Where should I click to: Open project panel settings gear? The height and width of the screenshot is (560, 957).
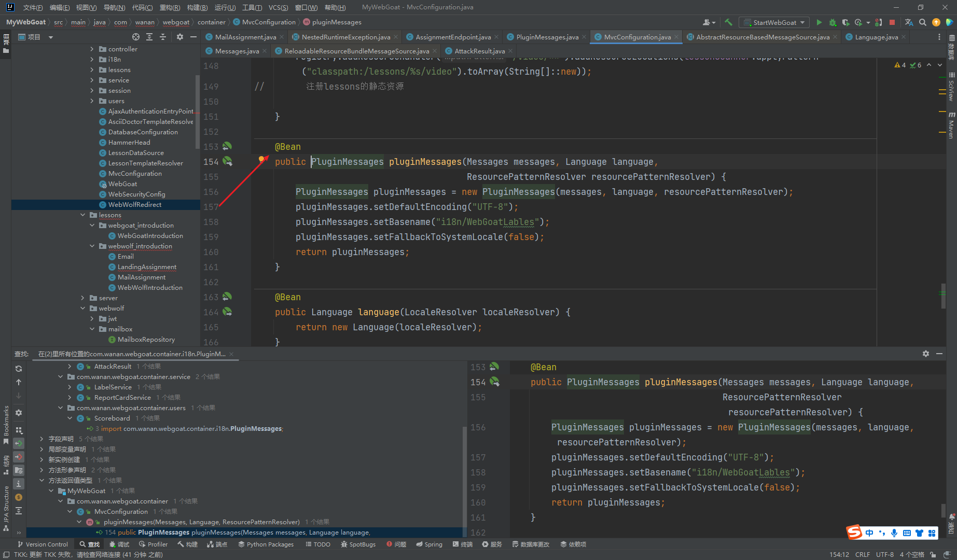click(180, 37)
